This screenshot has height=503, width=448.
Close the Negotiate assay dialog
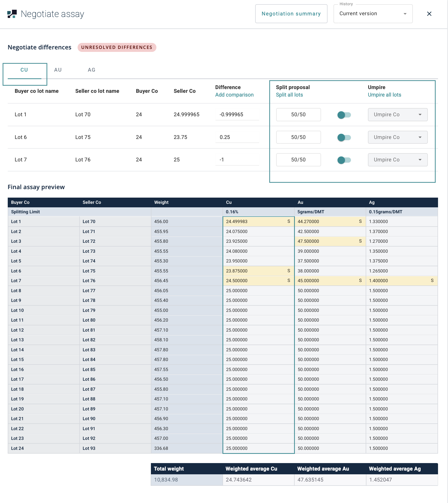pyautogui.click(x=429, y=14)
